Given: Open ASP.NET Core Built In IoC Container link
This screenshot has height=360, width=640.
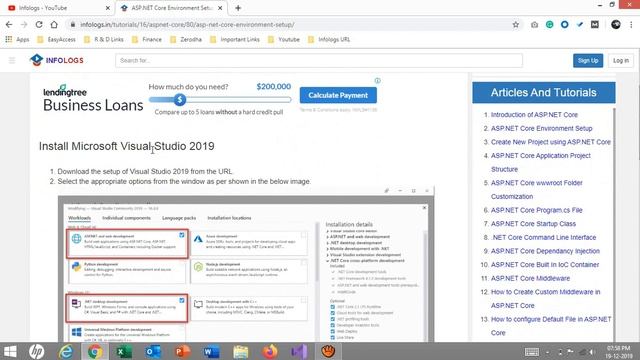Looking at the screenshot, I should tap(545, 264).
